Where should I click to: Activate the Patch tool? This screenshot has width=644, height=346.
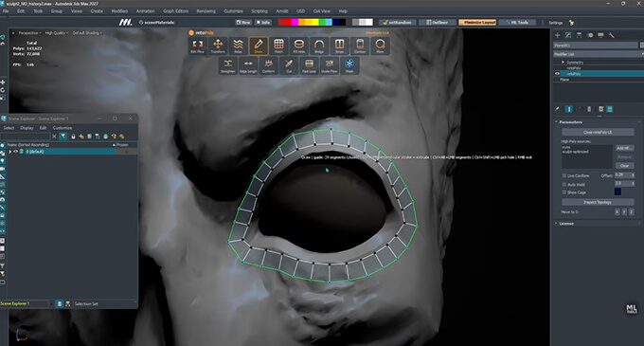click(x=278, y=46)
